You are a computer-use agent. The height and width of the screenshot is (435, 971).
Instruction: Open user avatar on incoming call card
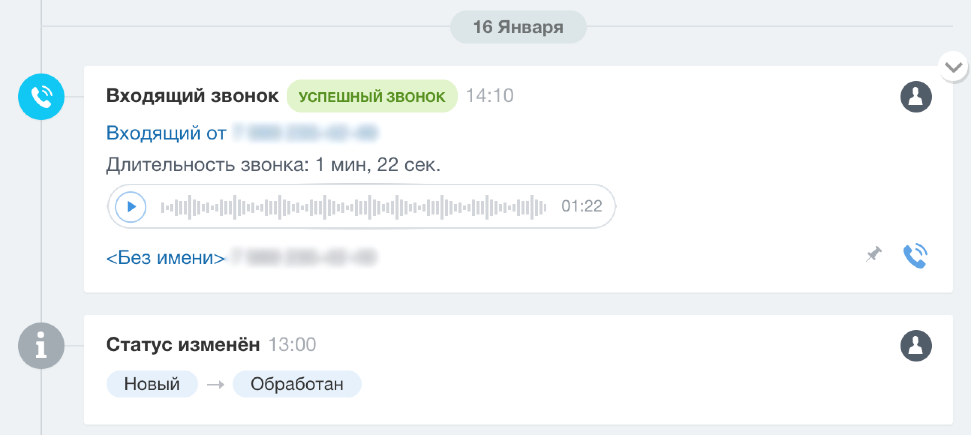(916, 97)
